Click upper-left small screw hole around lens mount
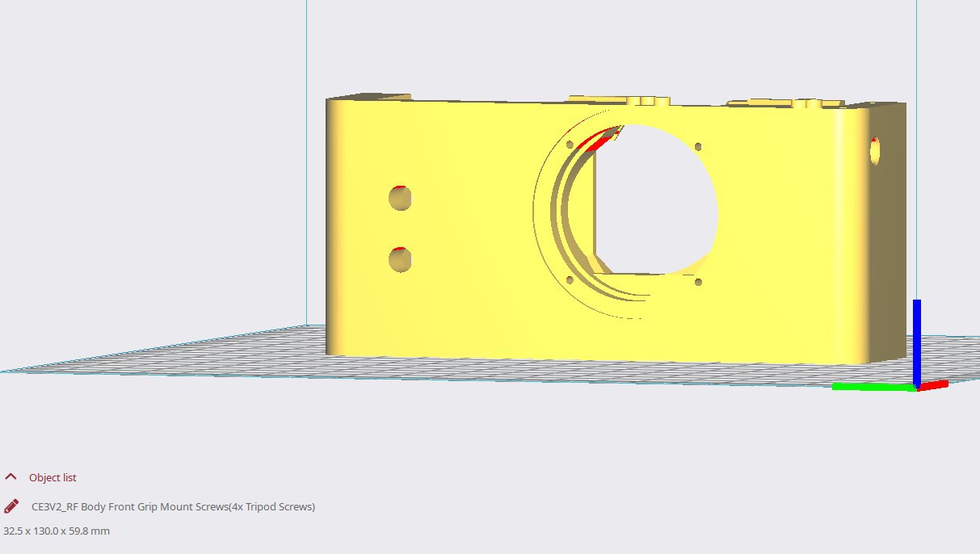This screenshot has width=980, height=554. [570, 145]
